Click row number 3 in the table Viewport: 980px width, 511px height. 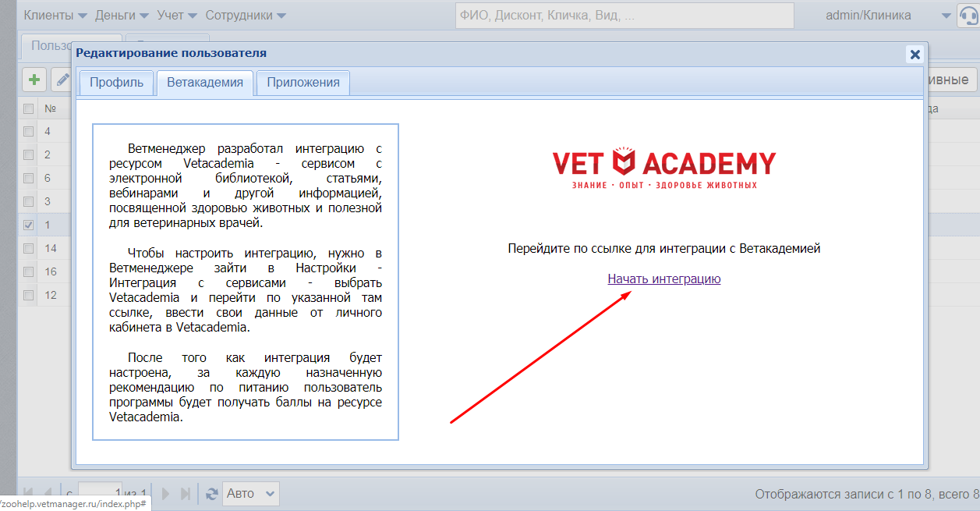tap(48, 201)
